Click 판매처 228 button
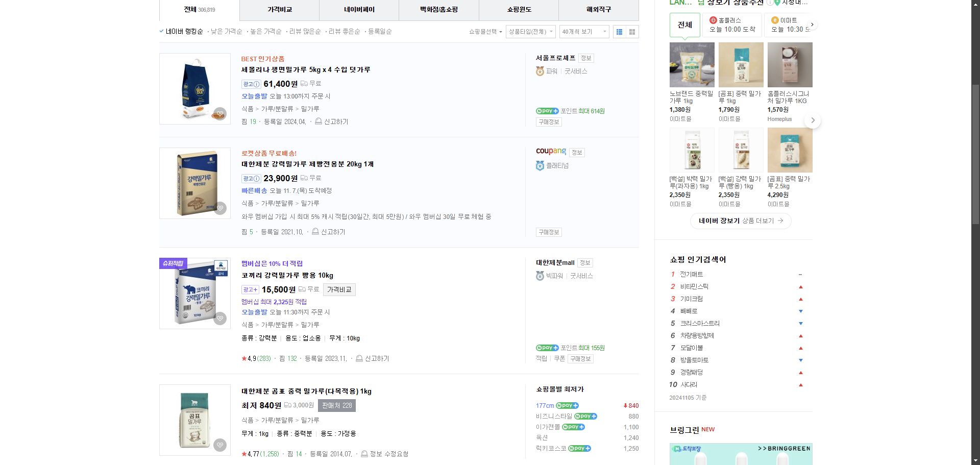 337,405
